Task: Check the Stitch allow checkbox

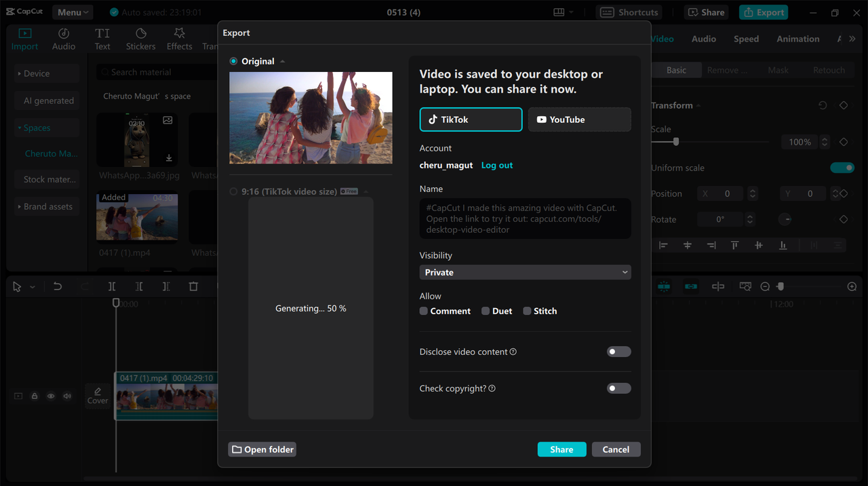Action: (527, 311)
